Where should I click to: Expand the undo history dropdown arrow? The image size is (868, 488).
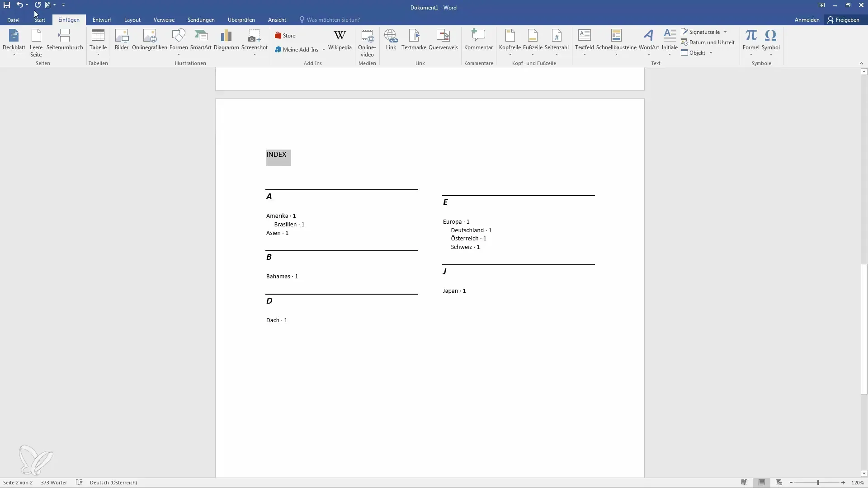point(27,5)
